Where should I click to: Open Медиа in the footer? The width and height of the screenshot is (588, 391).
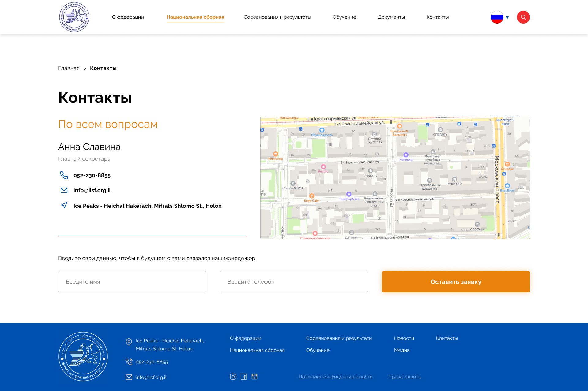pos(401,350)
